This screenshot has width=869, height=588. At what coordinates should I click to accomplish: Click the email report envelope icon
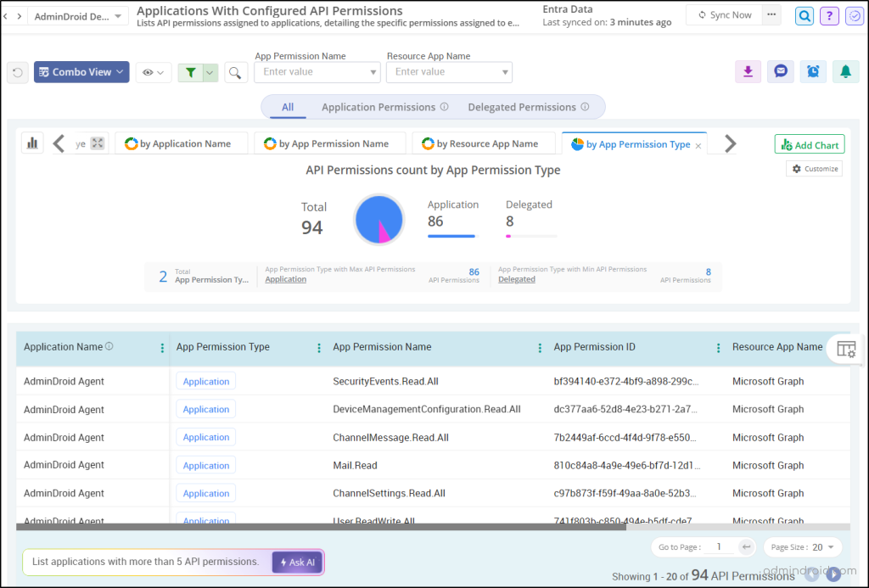(x=781, y=71)
